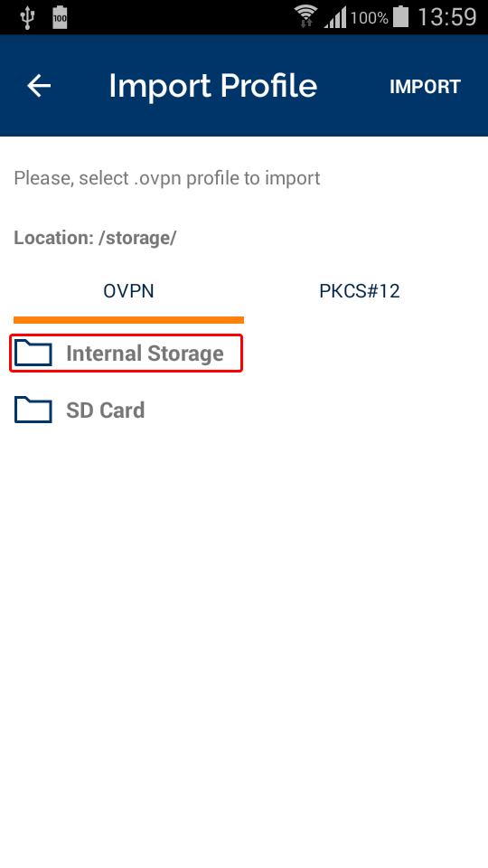Image resolution: width=488 pixels, height=868 pixels.
Task: Tap the USB icon in status bar
Action: (x=26, y=17)
